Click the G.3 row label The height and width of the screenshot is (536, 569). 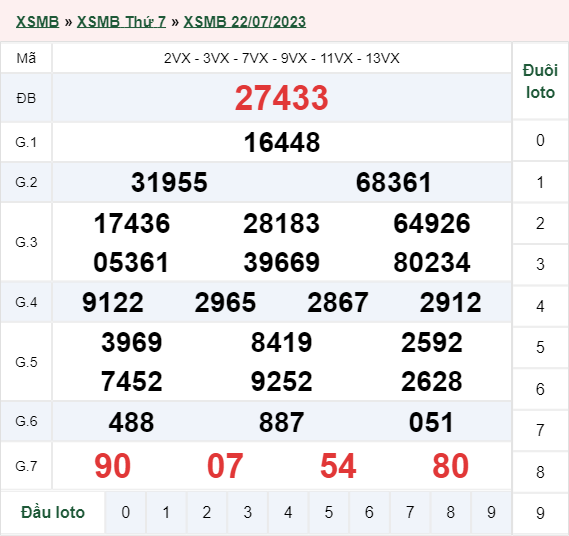point(26,242)
